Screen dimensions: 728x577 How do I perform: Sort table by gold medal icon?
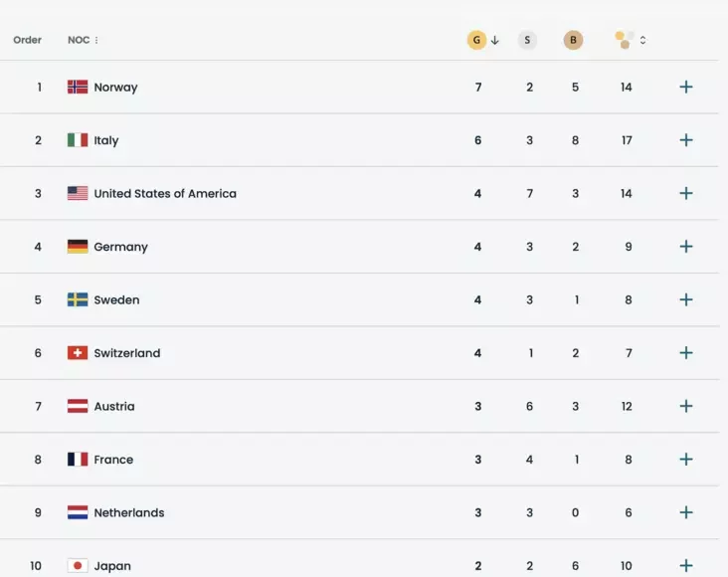[476, 40]
